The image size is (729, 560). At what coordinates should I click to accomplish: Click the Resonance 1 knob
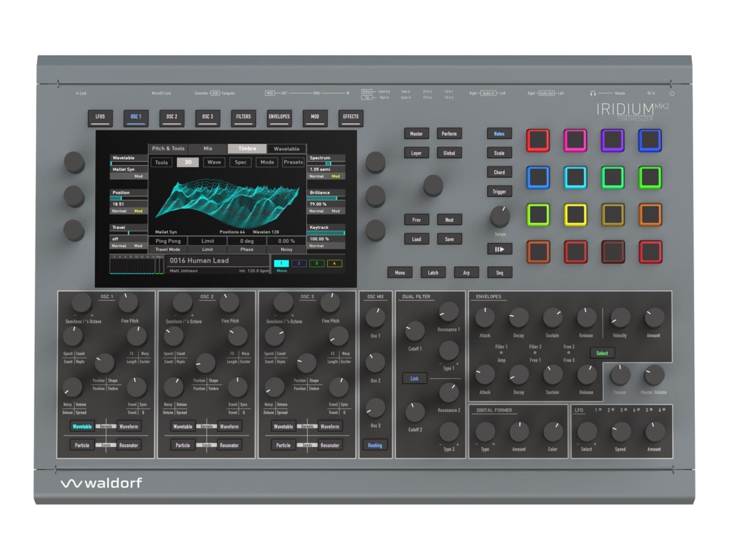point(448,312)
